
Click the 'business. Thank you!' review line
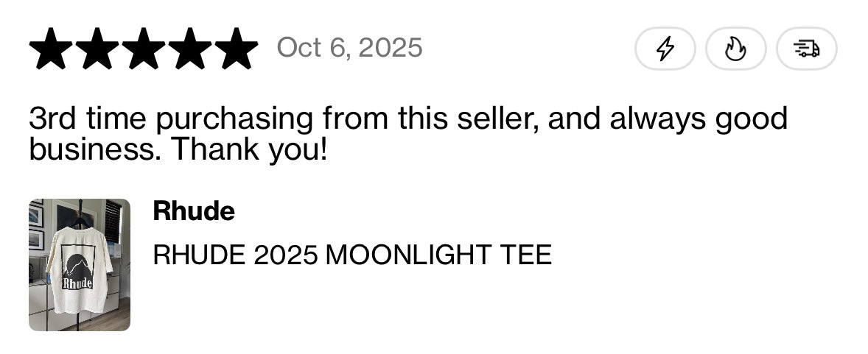coord(177,149)
